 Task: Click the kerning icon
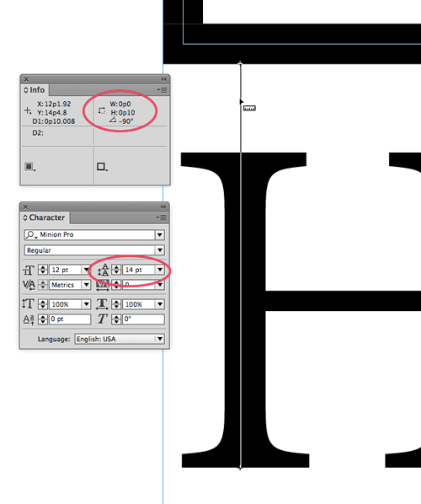[29, 285]
